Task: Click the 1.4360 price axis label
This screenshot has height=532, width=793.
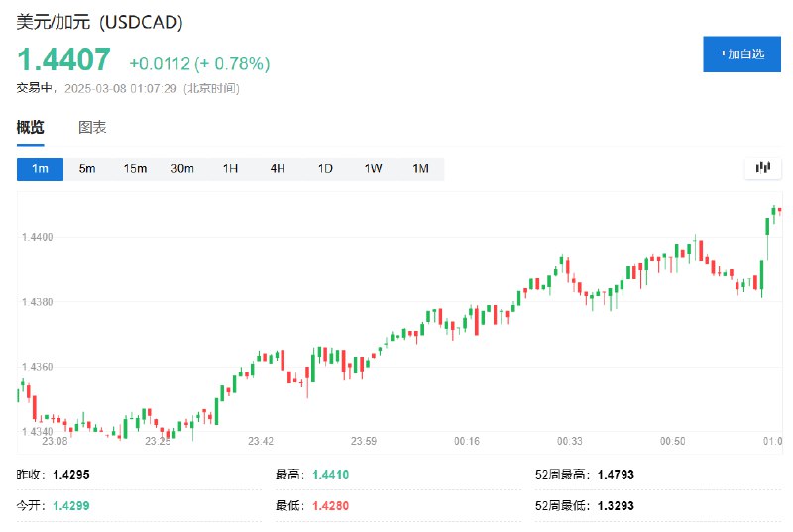Action: [37, 367]
